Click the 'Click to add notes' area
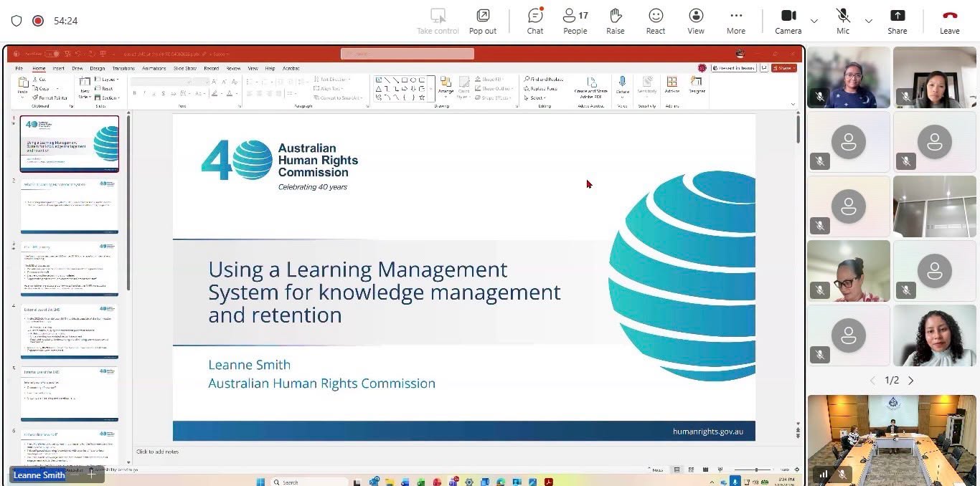The image size is (980, 486). click(158, 452)
